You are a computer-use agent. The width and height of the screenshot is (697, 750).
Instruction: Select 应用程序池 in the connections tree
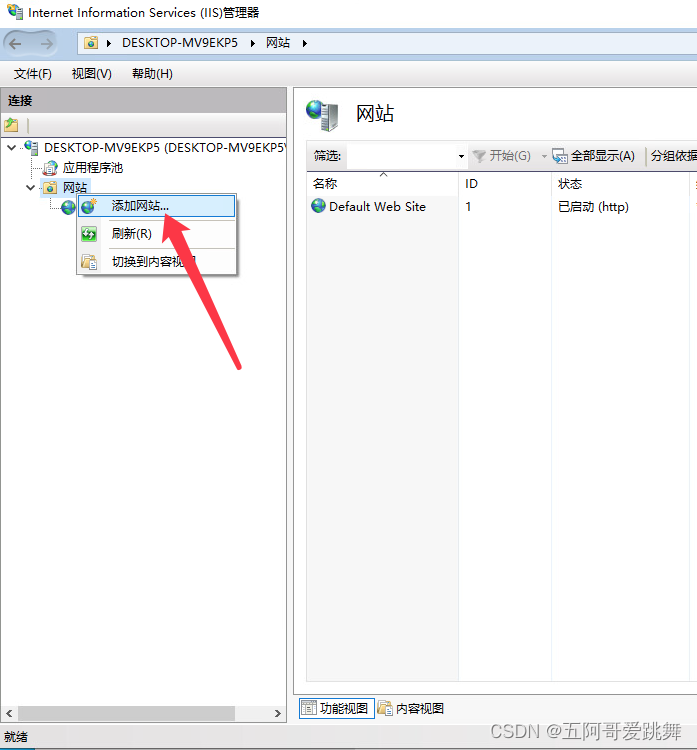(93, 168)
